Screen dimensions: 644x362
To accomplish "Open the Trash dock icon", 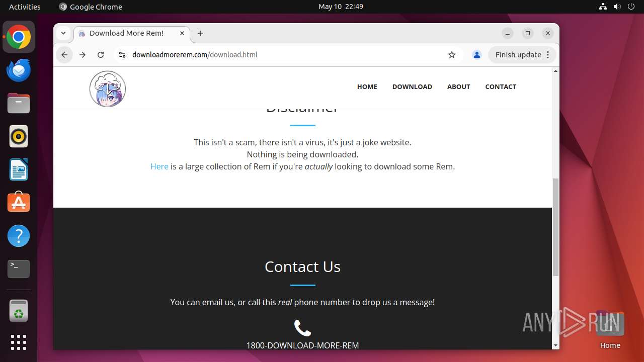I will (x=19, y=311).
